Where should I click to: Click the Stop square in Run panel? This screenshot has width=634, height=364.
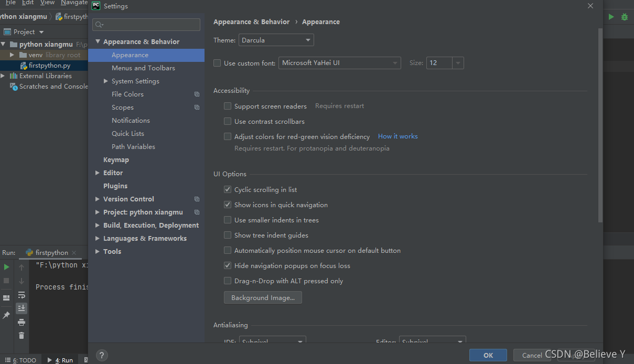pos(6,281)
